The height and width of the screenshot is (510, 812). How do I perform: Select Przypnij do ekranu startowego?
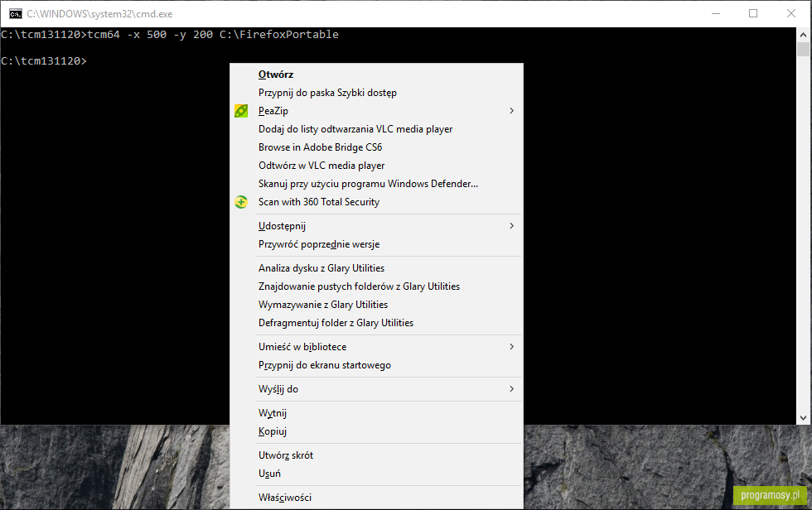click(376, 365)
